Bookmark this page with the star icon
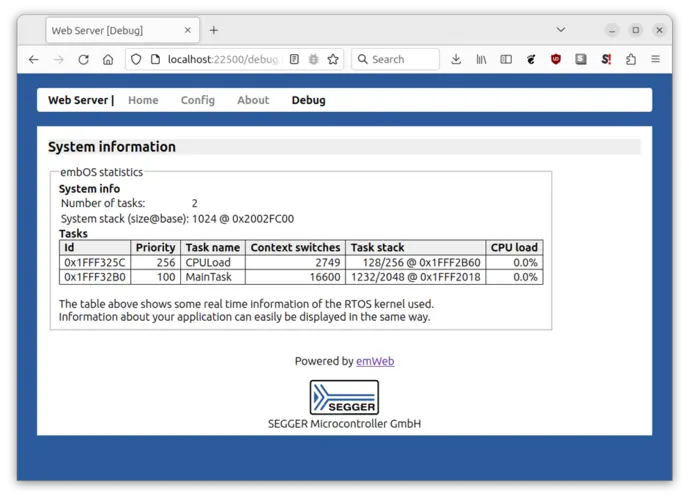690x500 pixels. coord(333,60)
